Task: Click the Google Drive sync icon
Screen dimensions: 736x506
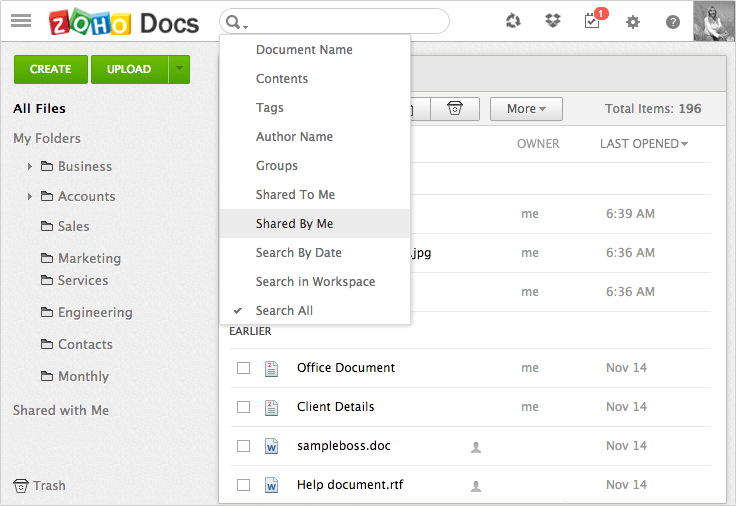Action: 513,21
